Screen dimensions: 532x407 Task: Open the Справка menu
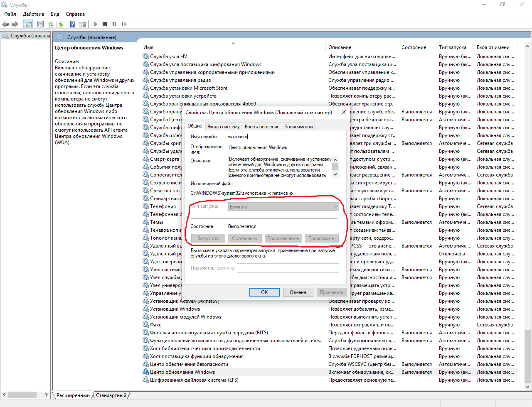75,14
